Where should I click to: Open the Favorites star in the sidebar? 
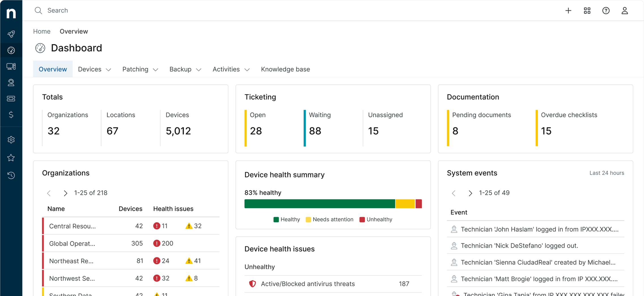[11, 158]
